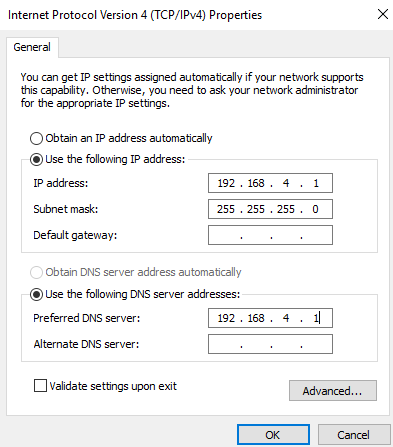
Task: Click the empty Alternate DNS server field
Action: tap(270, 344)
